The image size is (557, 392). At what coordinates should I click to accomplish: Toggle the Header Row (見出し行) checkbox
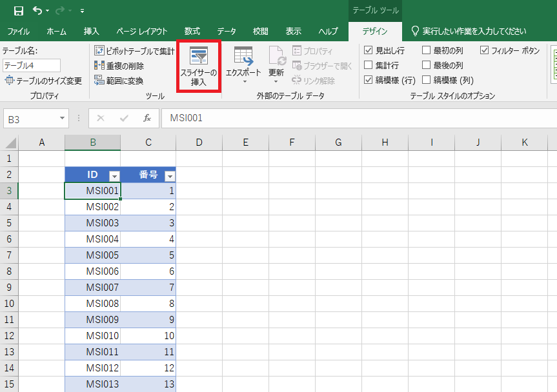(368, 50)
